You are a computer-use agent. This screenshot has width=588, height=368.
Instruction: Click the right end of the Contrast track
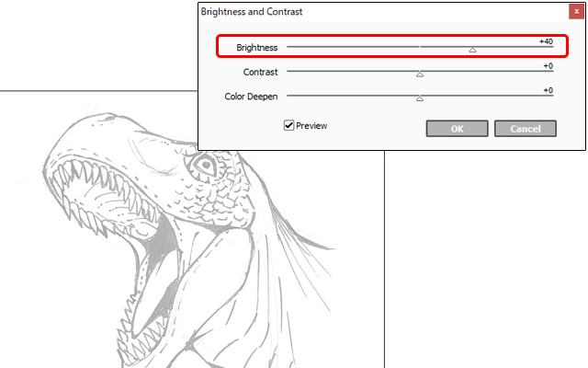[552, 71]
